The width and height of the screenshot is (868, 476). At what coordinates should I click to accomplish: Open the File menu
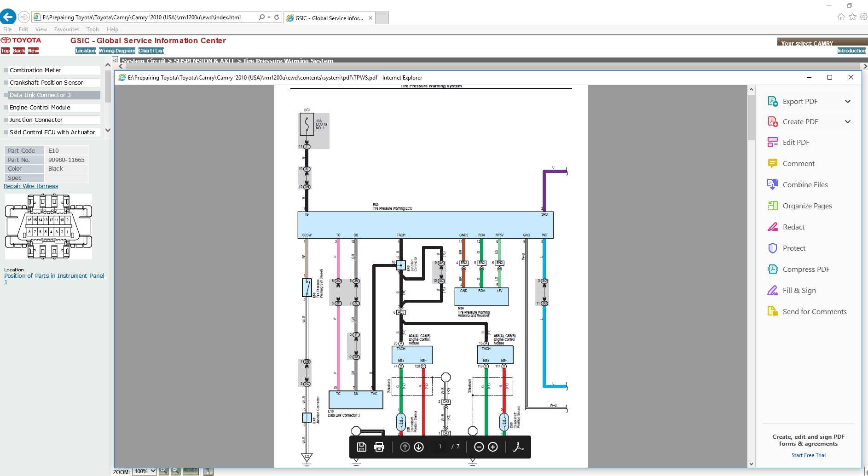[7, 29]
